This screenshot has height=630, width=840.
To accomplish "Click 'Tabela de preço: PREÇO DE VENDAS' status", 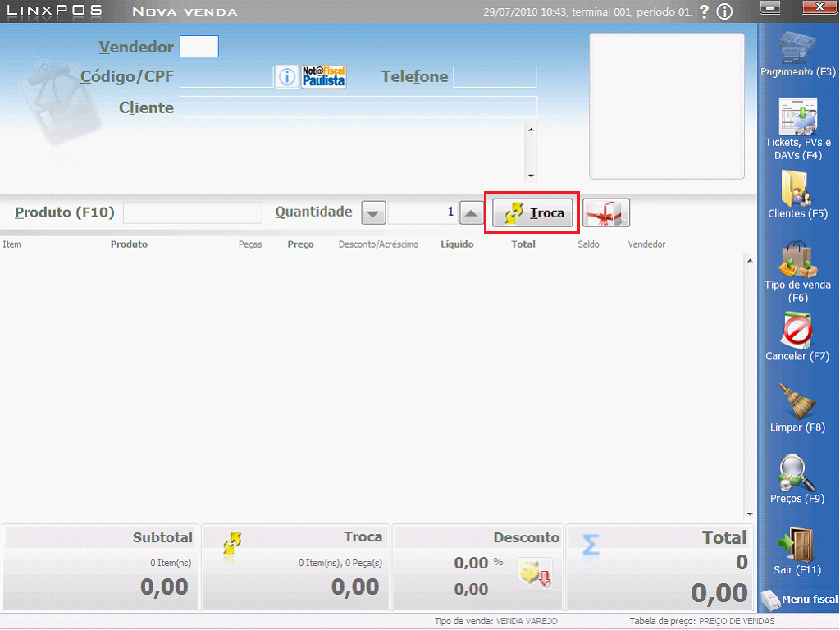I will [702, 622].
